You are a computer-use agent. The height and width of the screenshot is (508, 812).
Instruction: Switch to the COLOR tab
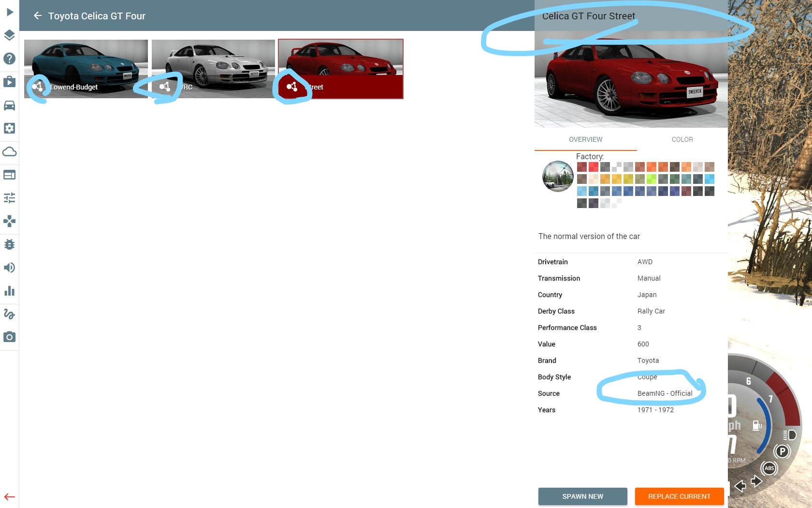[x=682, y=139]
